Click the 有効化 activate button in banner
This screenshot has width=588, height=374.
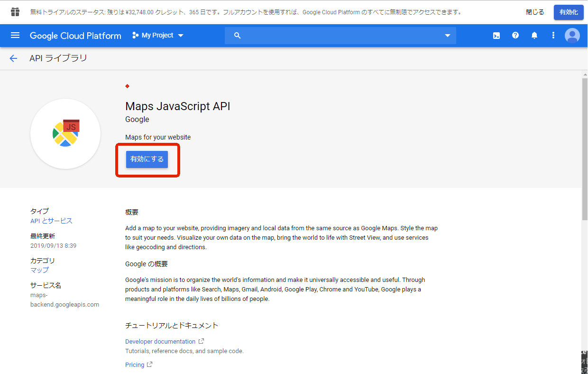click(x=569, y=12)
